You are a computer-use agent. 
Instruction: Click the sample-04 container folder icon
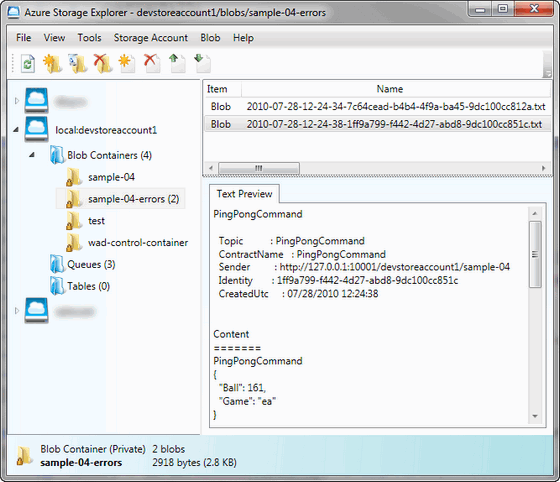pyautogui.click(x=74, y=177)
